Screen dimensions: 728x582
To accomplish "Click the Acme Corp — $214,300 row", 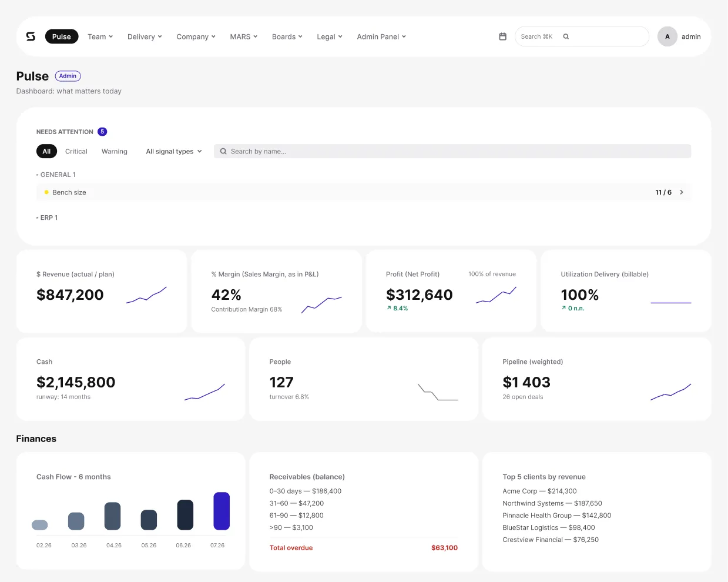I will [539, 491].
